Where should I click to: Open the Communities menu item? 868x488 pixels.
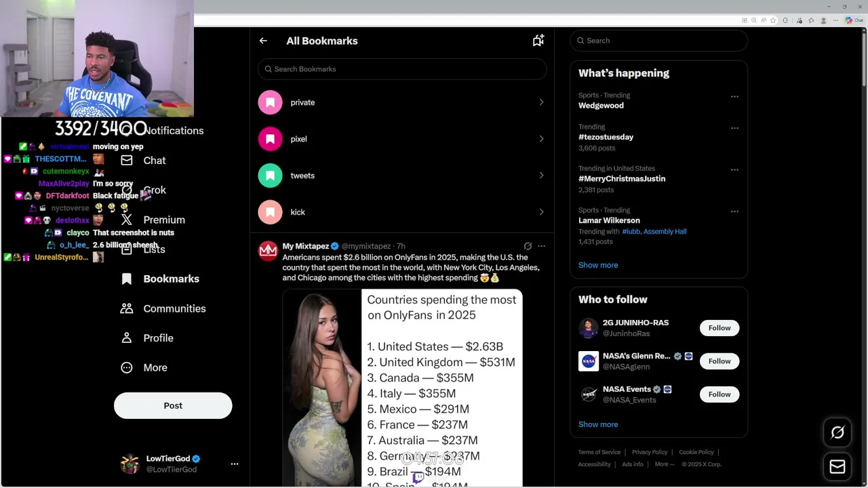coord(174,308)
